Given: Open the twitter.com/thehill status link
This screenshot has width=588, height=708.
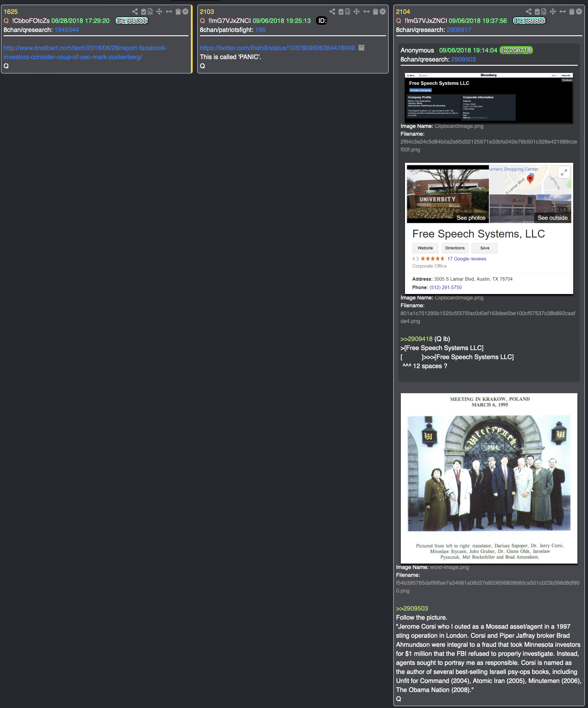Looking at the screenshot, I should pyautogui.click(x=277, y=48).
